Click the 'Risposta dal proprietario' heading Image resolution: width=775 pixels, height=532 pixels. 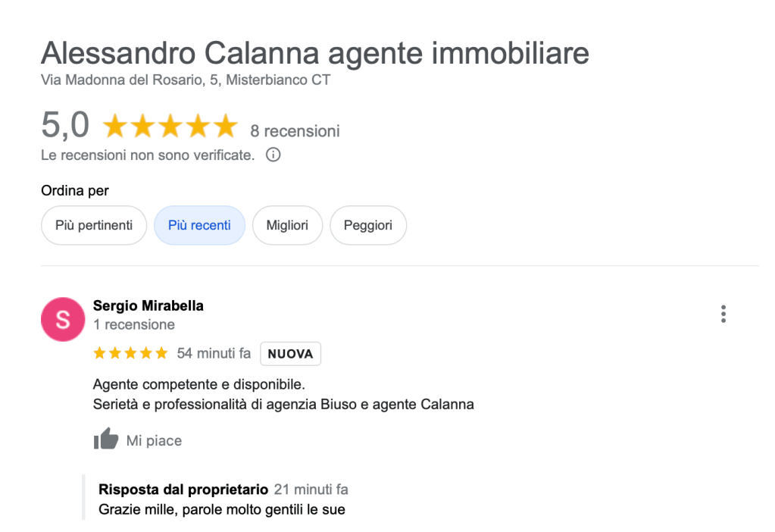click(183, 490)
